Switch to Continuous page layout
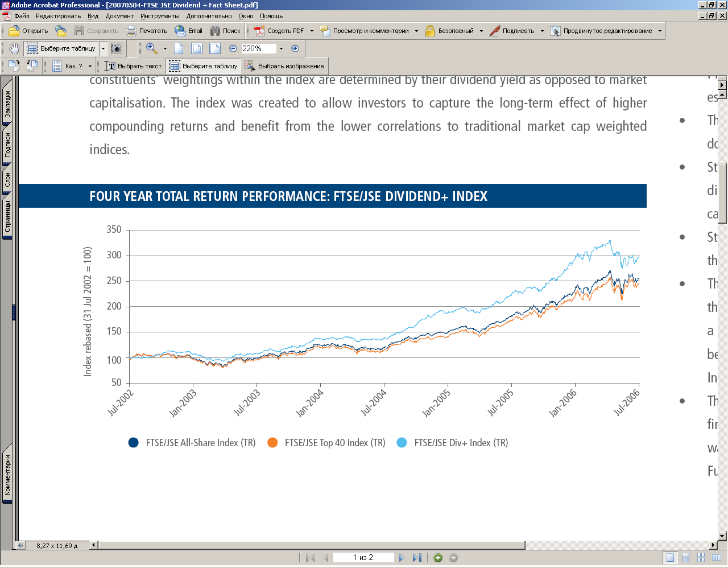 [686, 558]
